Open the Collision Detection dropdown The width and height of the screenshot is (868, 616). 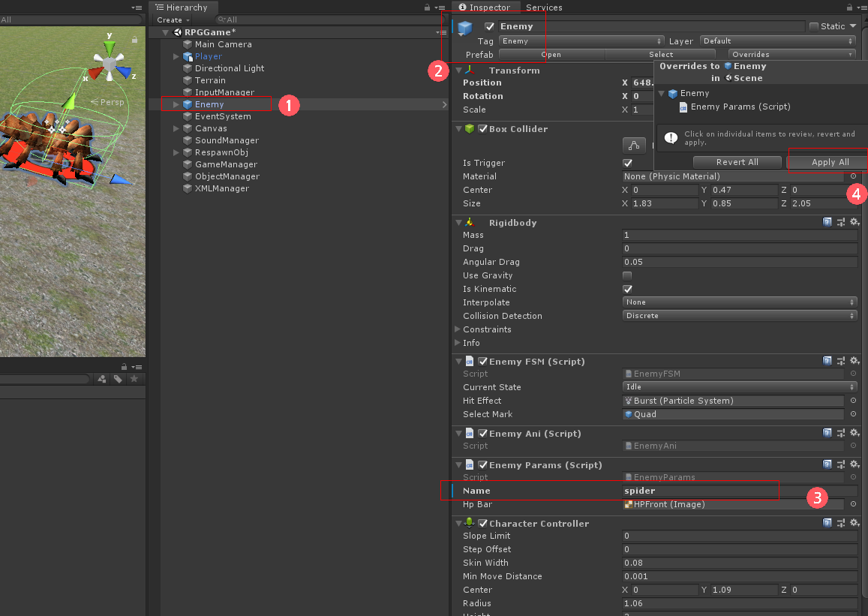740,315
